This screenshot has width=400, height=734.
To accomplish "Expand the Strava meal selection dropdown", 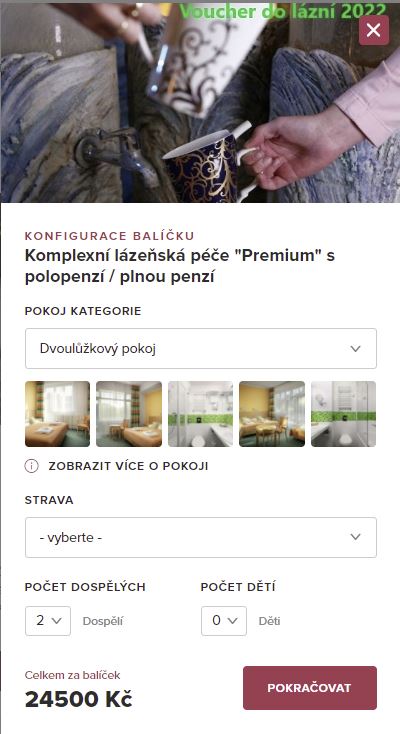I will 200,537.
